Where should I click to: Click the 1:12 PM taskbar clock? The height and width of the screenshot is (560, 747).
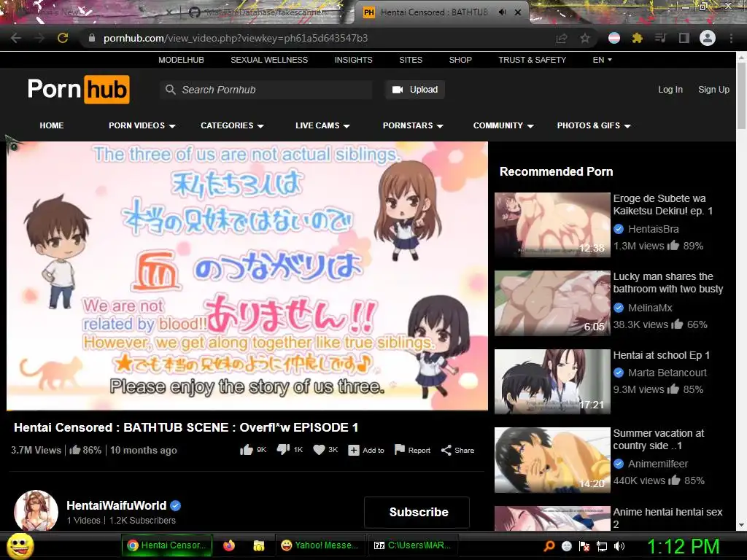point(683,546)
